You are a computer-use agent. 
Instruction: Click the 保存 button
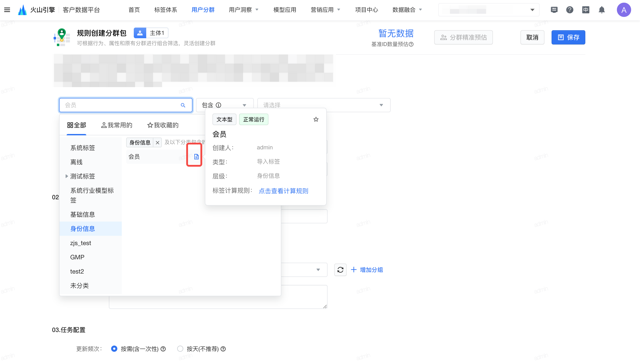tap(568, 37)
